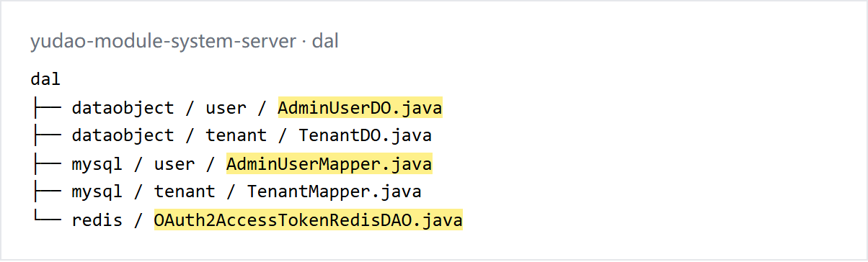The height and width of the screenshot is (262, 868).
Task: Select mysql folder on the TenantMapper.java row
Action: (97, 191)
